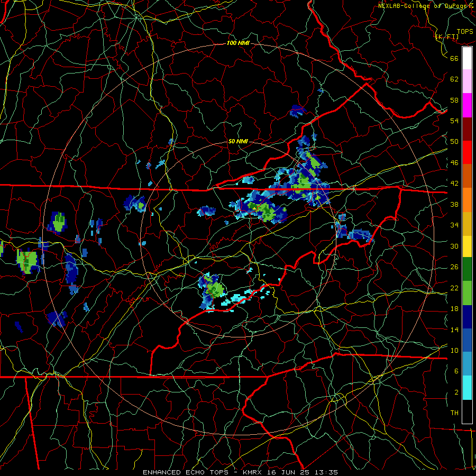Viewport: 476px width, 476px height.
Task: Click the legend value "34"
Action: click(454, 225)
